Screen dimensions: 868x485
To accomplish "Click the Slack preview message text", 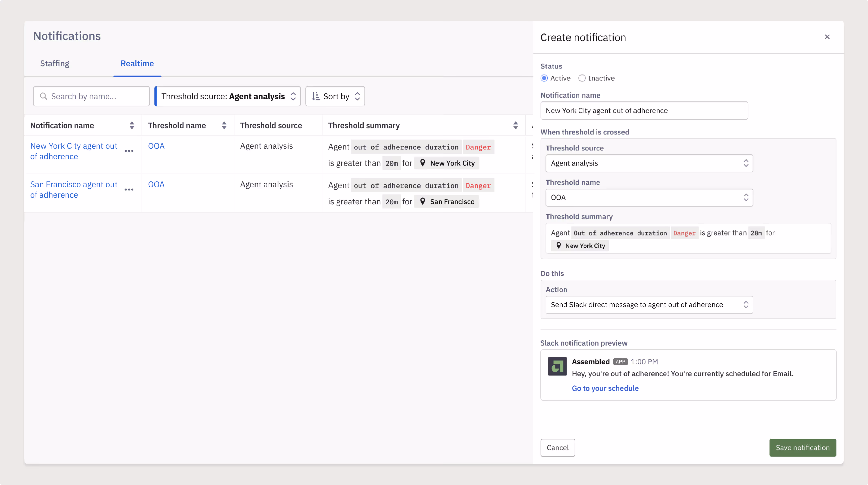I will (683, 373).
